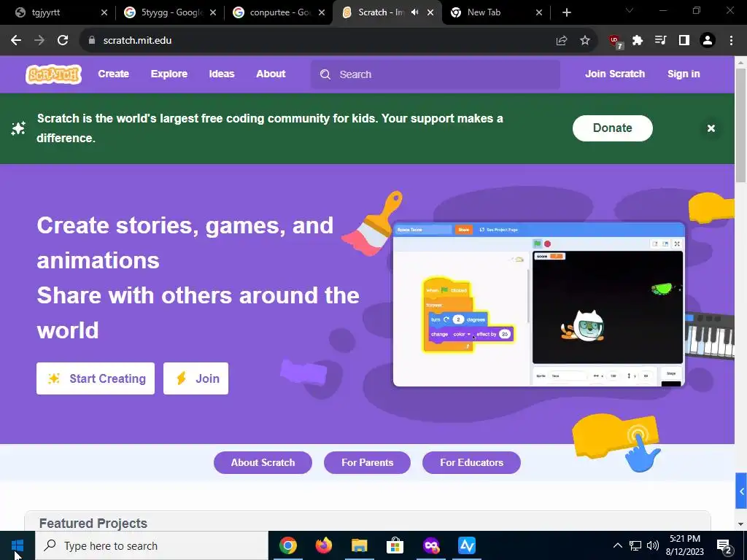Viewport: 747px width, 560px height.
Task: Open the uBlock Origin extension icon
Action: (x=616, y=42)
